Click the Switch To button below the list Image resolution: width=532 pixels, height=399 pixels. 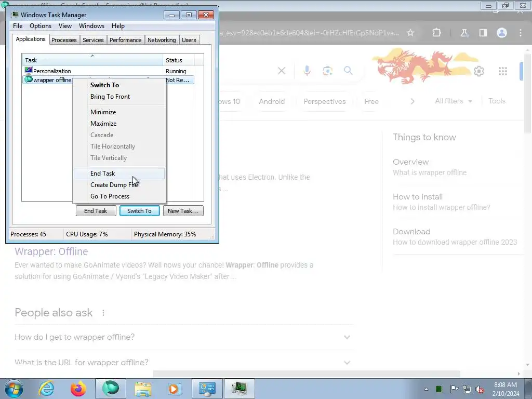coord(139,211)
